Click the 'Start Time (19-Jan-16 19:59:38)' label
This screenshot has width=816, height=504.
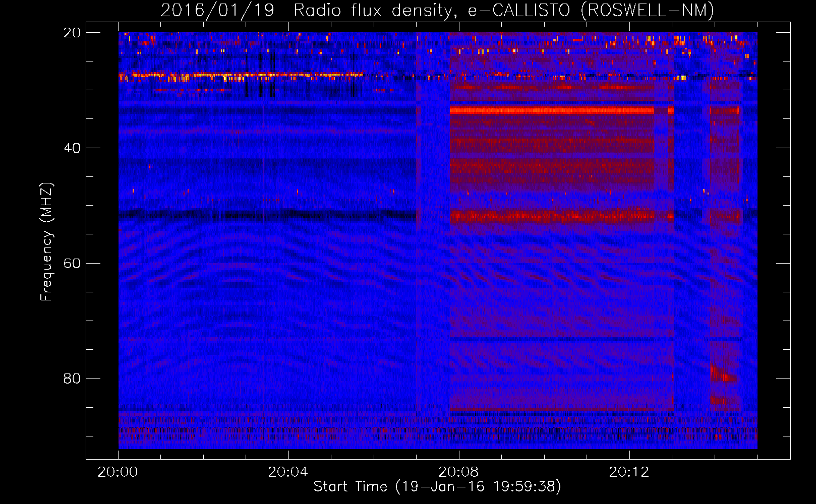coord(437,487)
